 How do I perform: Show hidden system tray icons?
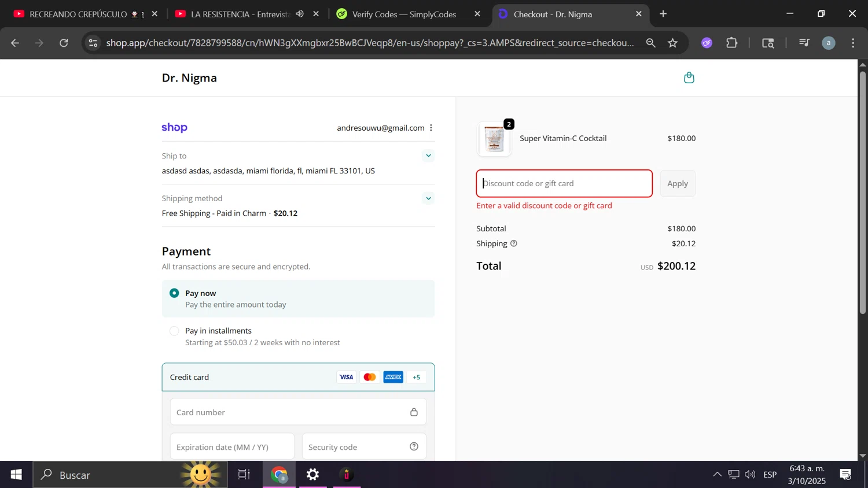(717, 475)
